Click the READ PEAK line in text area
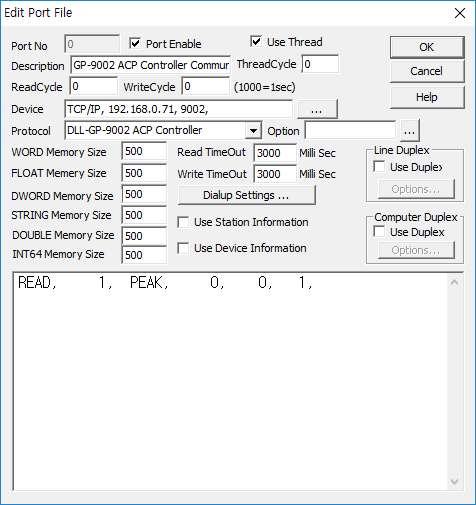The width and height of the screenshot is (476, 505). pyautogui.click(x=165, y=283)
